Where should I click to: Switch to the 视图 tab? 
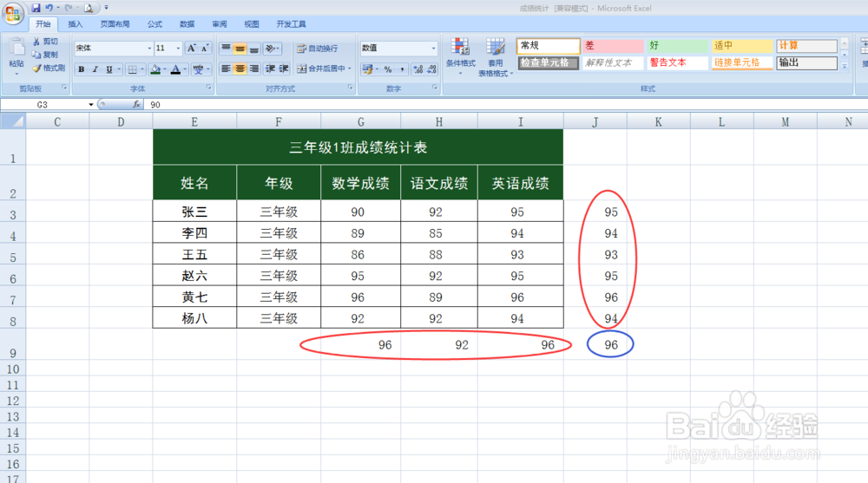[252, 24]
